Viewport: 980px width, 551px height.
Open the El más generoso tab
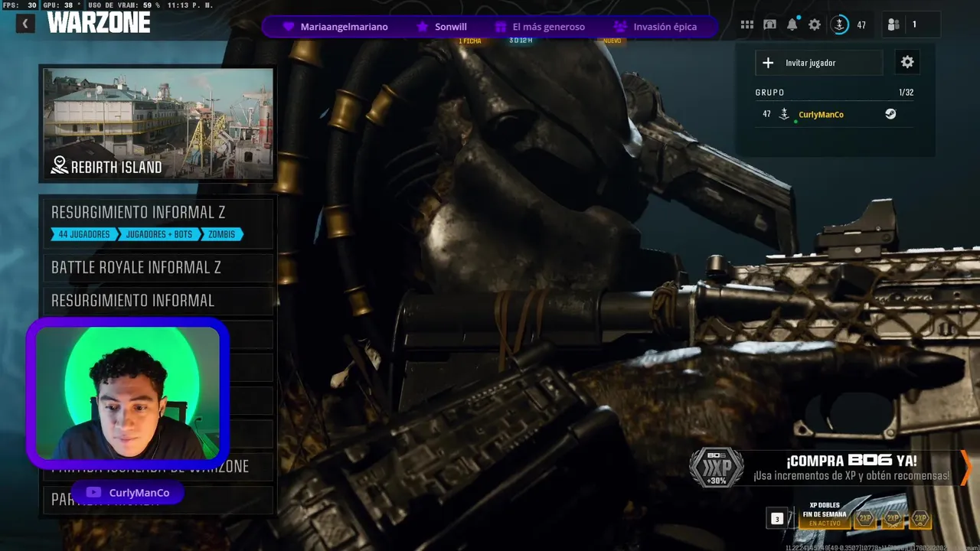pyautogui.click(x=540, y=27)
